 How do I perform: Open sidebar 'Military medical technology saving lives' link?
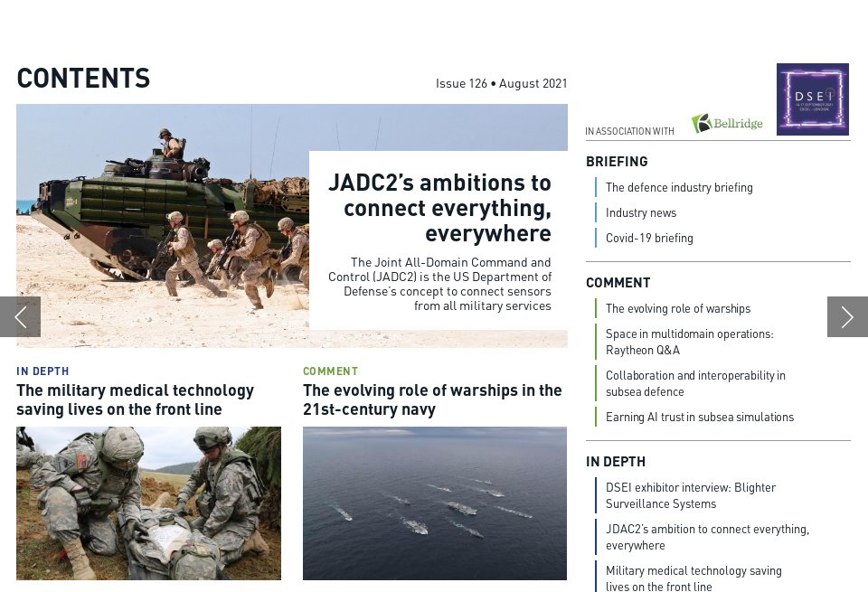693,578
